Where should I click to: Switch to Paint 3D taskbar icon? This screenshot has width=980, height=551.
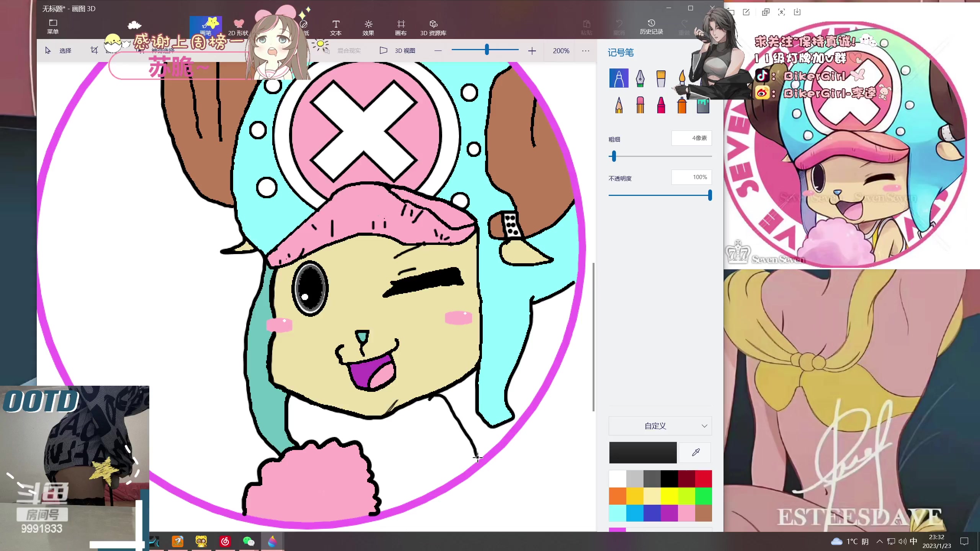coord(272,541)
